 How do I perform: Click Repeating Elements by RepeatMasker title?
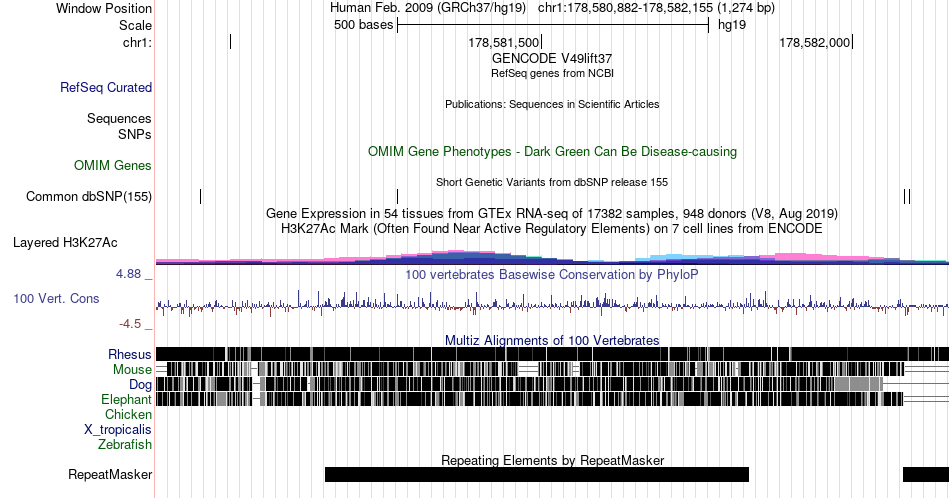[x=553, y=460]
